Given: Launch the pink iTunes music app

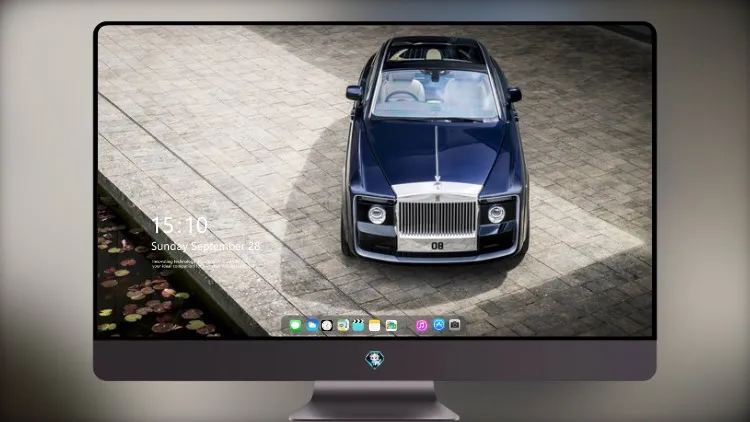Looking at the screenshot, I should (x=421, y=325).
